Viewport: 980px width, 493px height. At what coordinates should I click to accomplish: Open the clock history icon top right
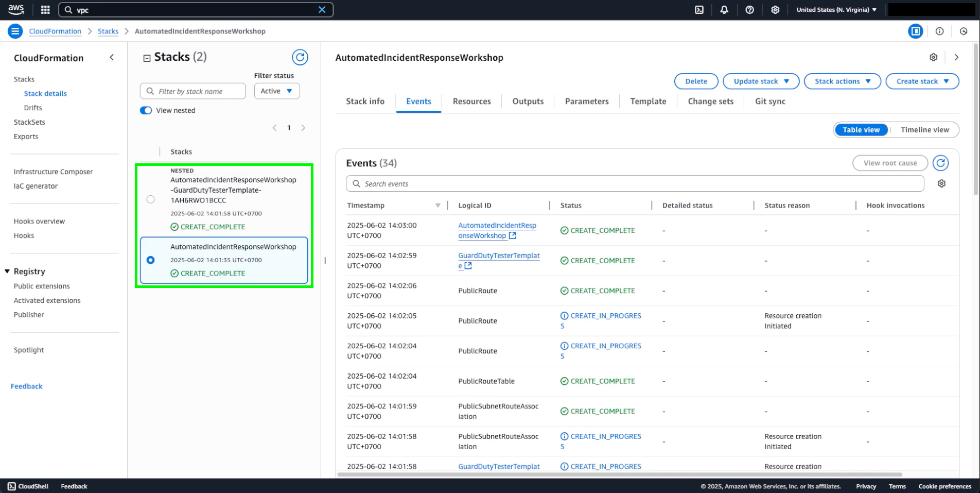point(964,31)
